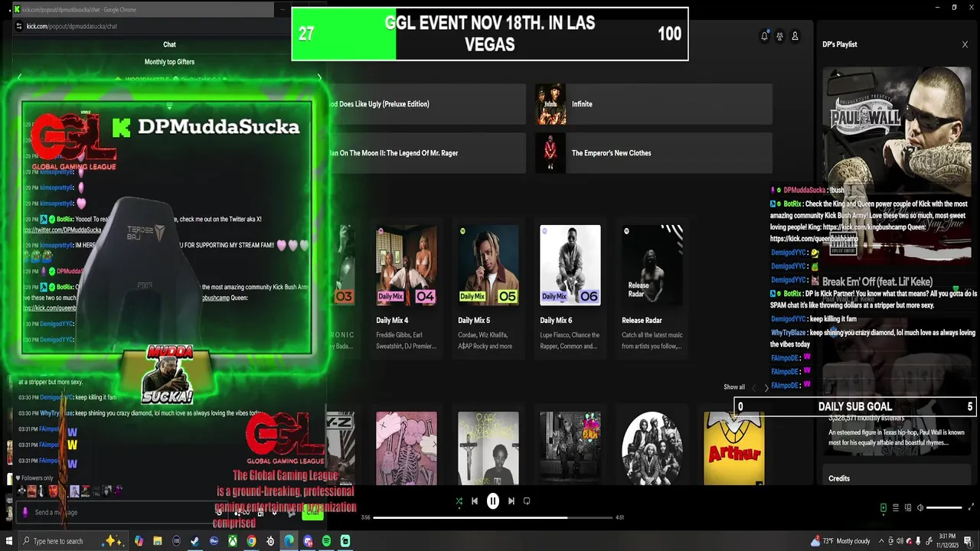Skip to the next track
980x551 pixels.
[x=511, y=501]
